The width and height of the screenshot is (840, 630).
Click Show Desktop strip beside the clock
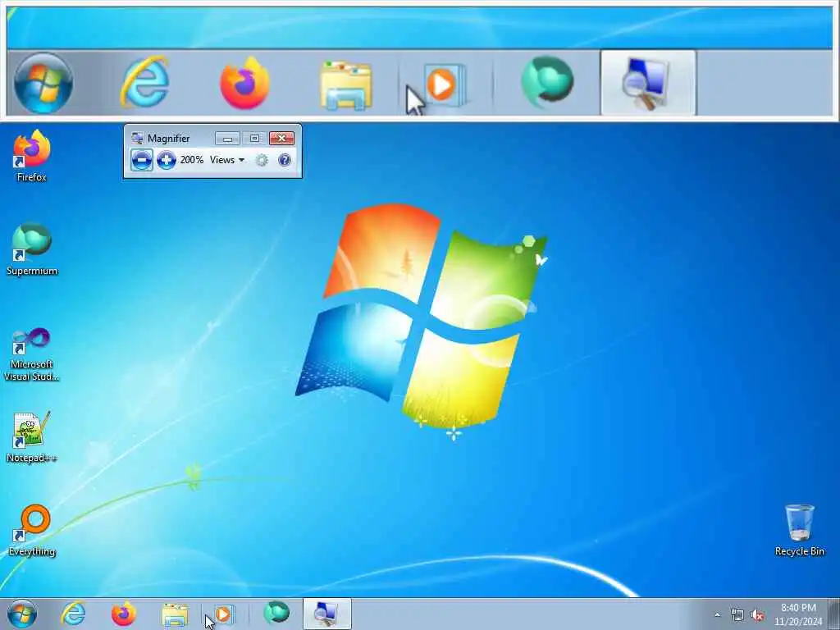coord(834,614)
